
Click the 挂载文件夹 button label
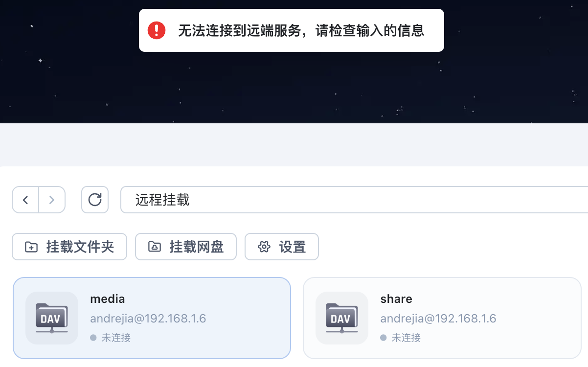[x=80, y=247]
